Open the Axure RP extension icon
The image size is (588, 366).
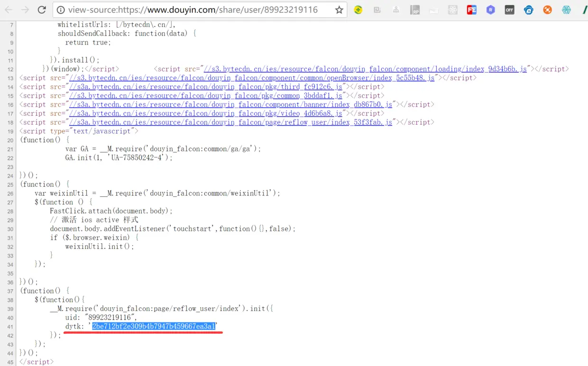click(415, 10)
